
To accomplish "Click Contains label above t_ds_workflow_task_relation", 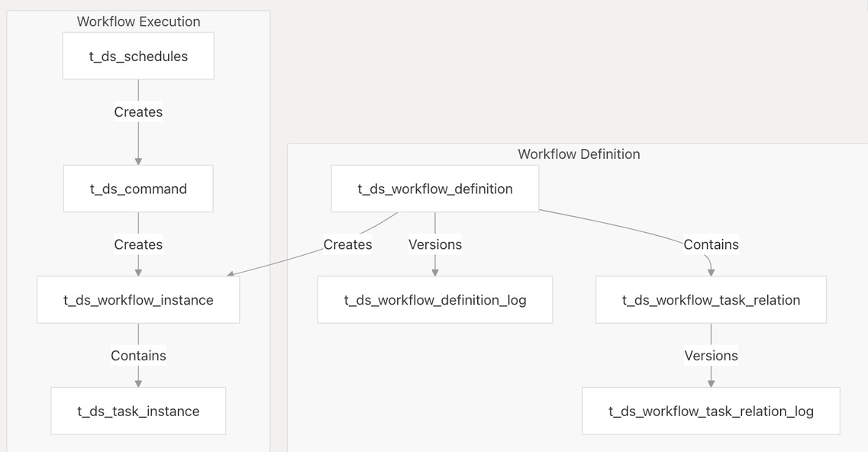I will (x=711, y=244).
